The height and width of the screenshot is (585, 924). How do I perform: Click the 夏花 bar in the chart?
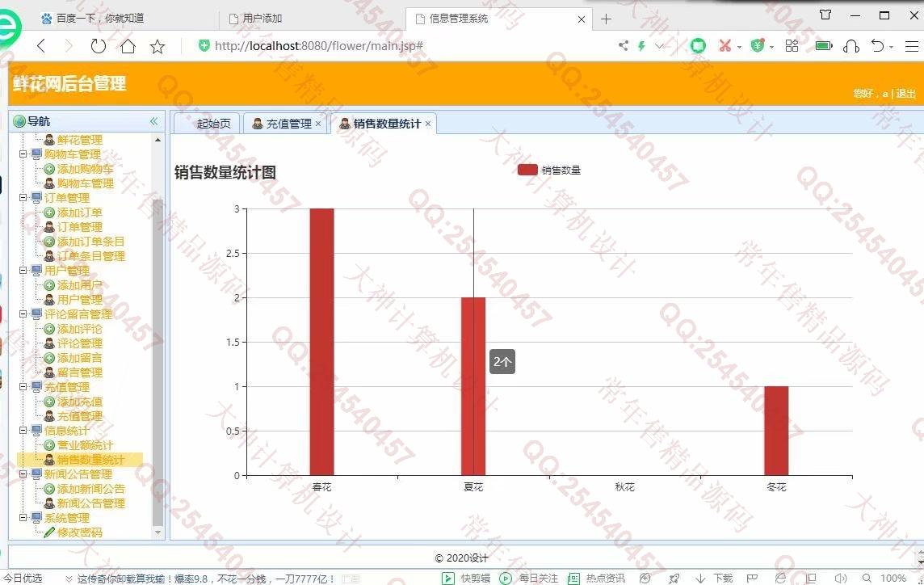[473, 386]
